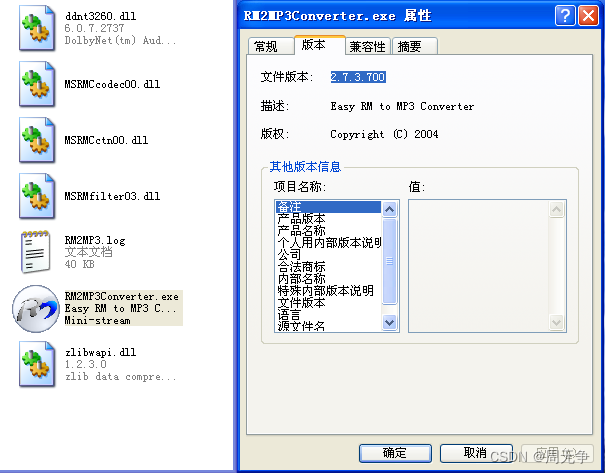Viewport: 605px width, 473px height.
Task: Click the up arrow of the 值 box scrollbar
Action: click(x=556, y=209)
